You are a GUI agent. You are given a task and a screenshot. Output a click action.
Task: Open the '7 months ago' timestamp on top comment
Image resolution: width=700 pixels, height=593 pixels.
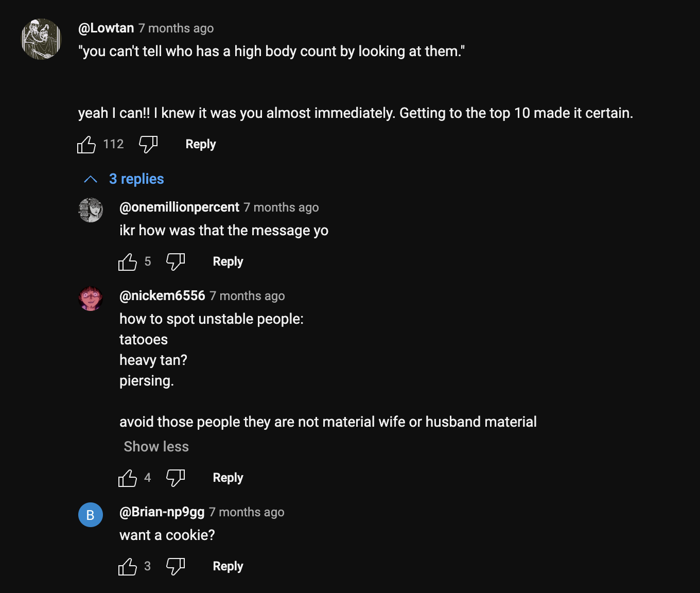coord(176,28)
